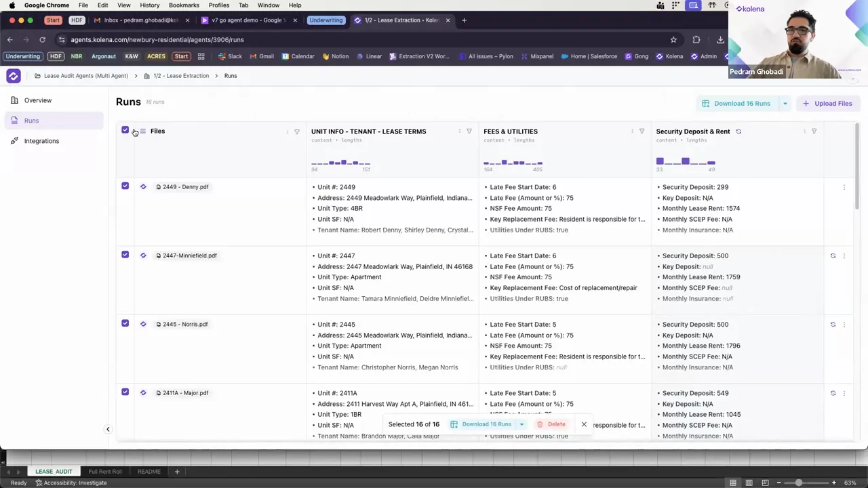Uncheck the 2449 - Denny.pdf row checkbox
Screen dimensions: 868x488
pyautogui.click(x=125, y=186)
